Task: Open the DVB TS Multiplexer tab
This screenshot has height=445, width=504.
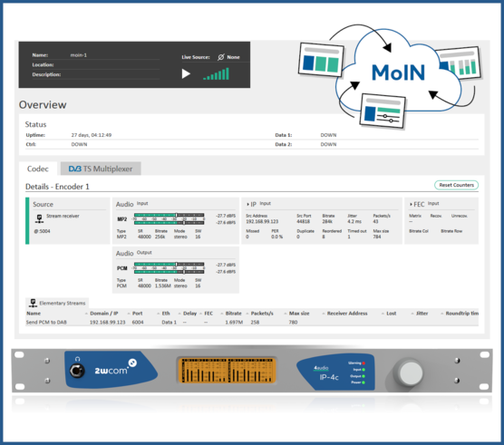Action: coord(101,169)
